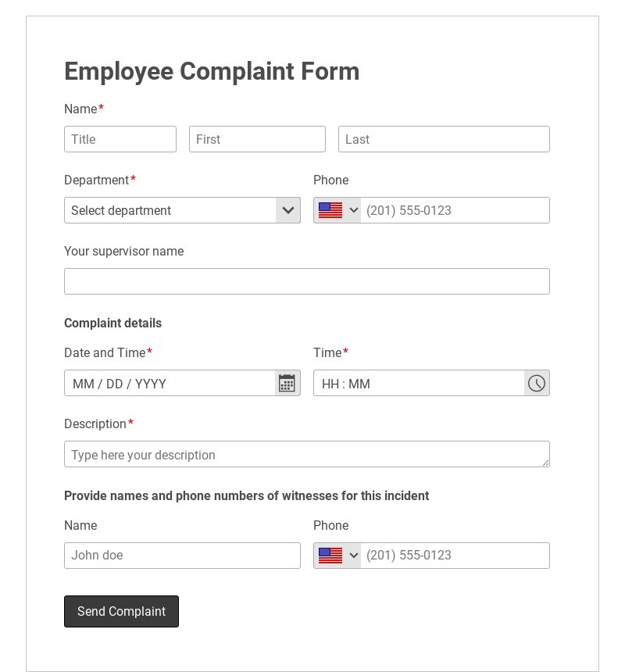Click the HH : MM time input

(x=419, y=384)
